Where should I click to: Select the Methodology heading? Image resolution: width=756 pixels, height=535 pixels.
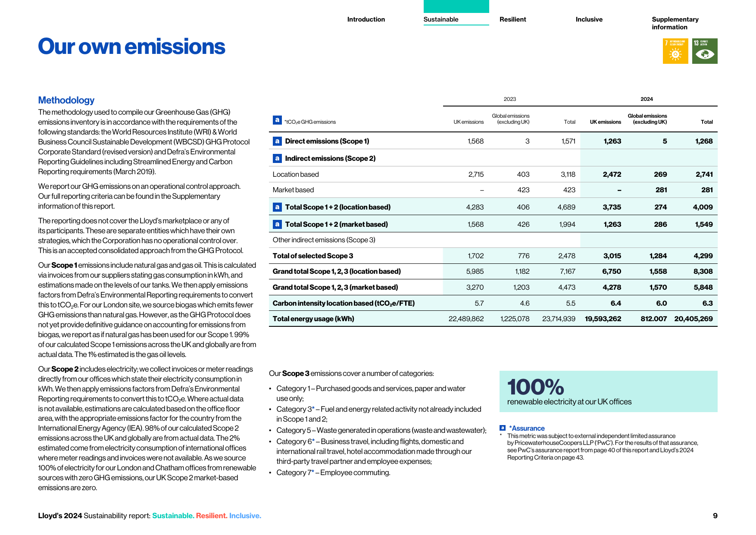coord(66,100)
